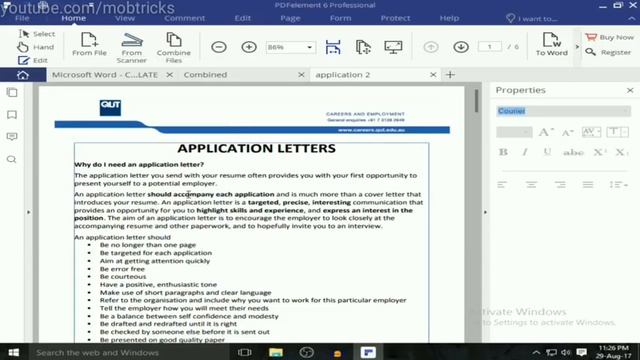
Task: Open File Explorer from taskbar
Action: (x=276, y=352)
